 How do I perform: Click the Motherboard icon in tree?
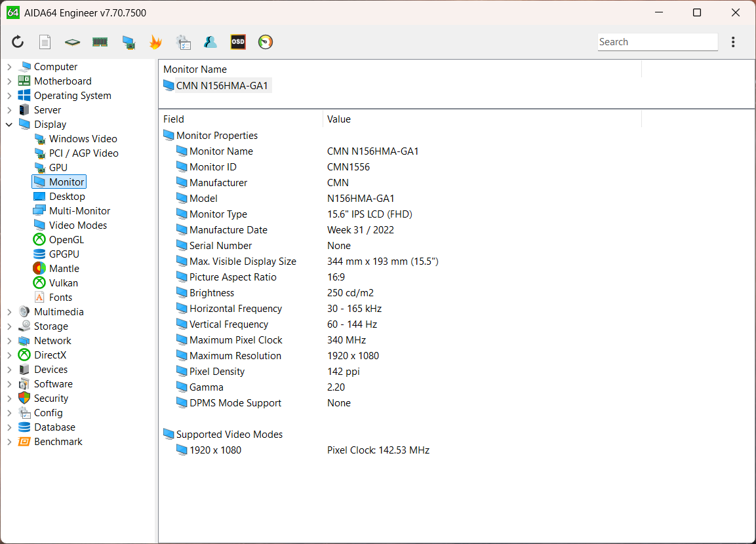click(x=24, y=81)
